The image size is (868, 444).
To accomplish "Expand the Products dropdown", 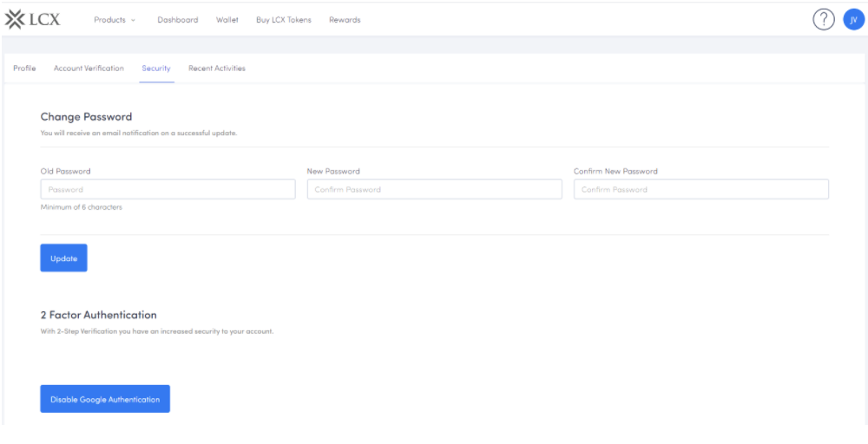I will click(115, 20).
